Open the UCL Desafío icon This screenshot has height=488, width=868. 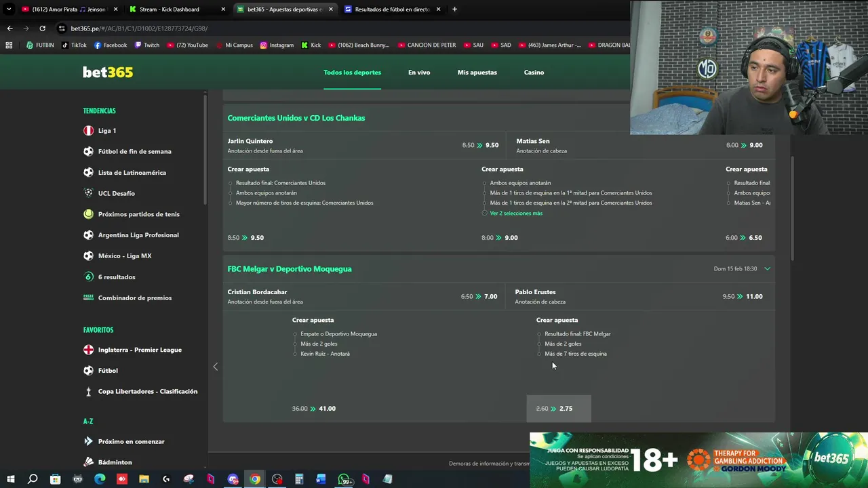(88, 193)
